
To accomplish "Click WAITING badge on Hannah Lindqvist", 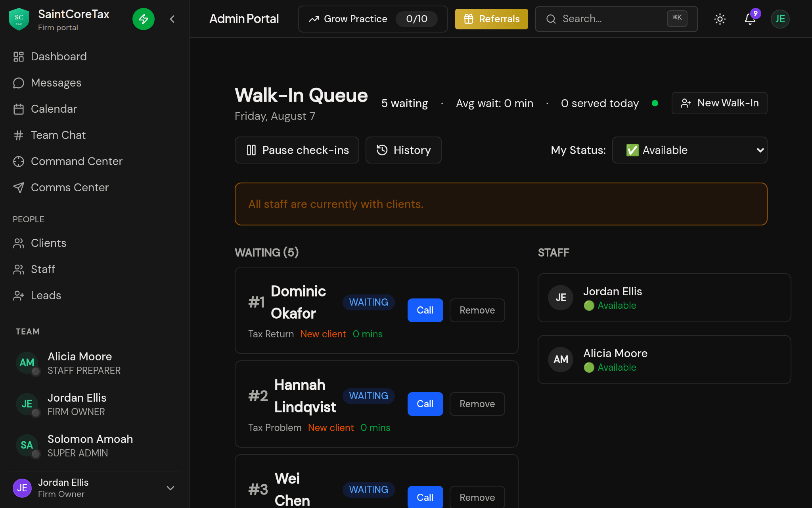I will pos(369,396).
